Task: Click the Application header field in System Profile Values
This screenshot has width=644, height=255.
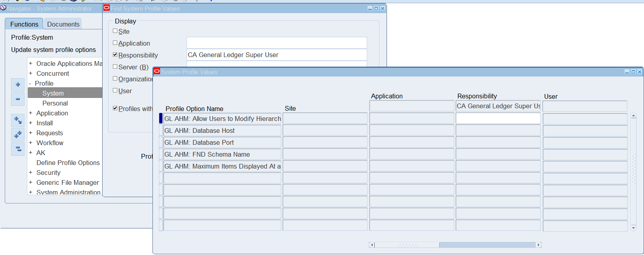Action: (412, 106)
